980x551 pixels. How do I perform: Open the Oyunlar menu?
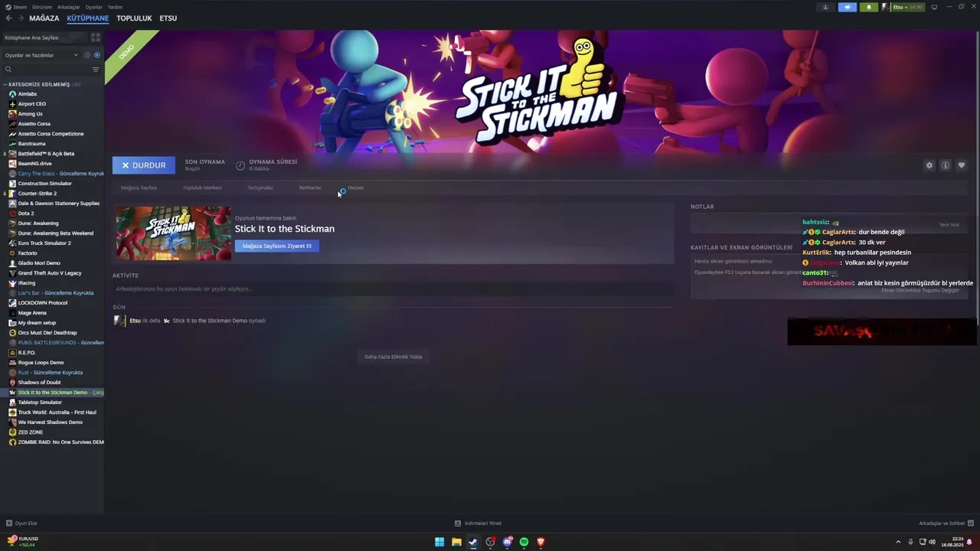pyautogui.click(x=93, y=7)
